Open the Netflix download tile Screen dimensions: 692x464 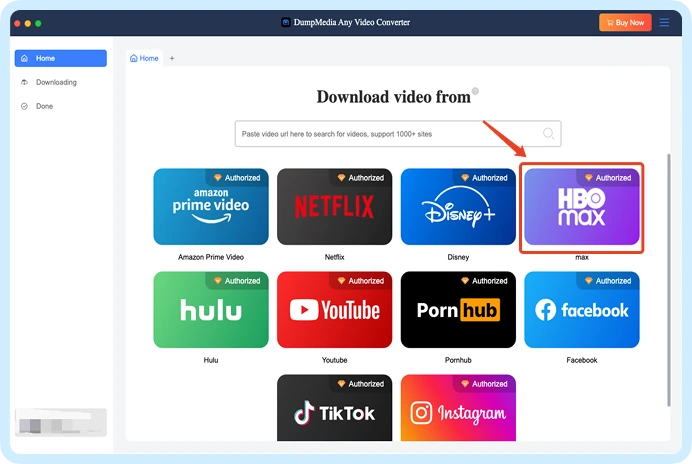pyautogui.click(x=334, y=206)
